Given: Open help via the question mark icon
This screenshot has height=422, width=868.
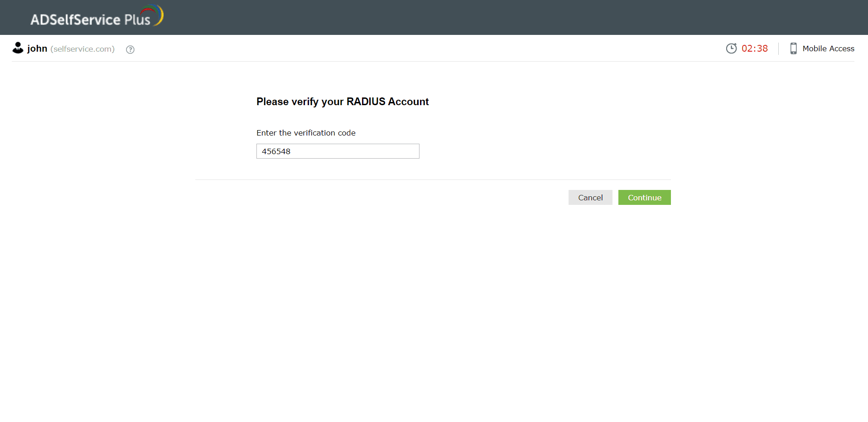Looking at the screenshot, I should tap(130, 49).
